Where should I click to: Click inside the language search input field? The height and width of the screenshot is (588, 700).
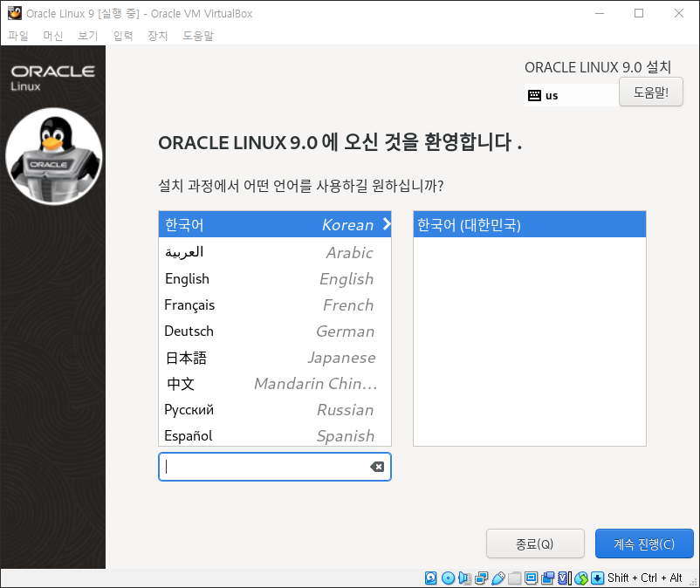click(x=262, y=467)
